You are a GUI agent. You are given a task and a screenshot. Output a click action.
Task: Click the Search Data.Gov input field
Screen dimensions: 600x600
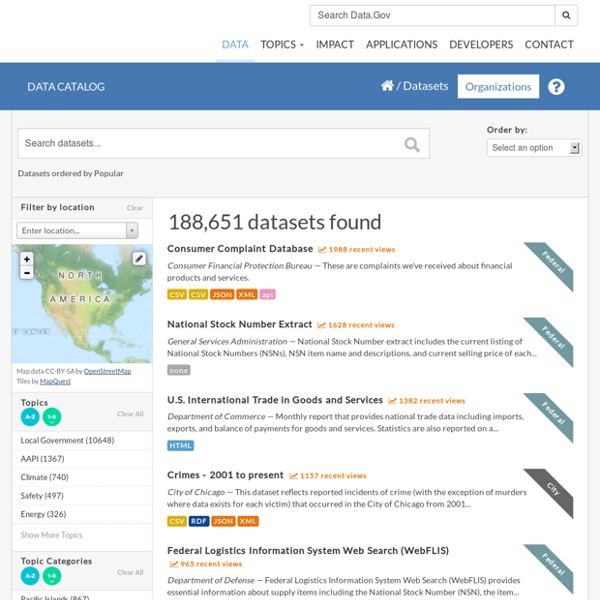pos(432,15)
